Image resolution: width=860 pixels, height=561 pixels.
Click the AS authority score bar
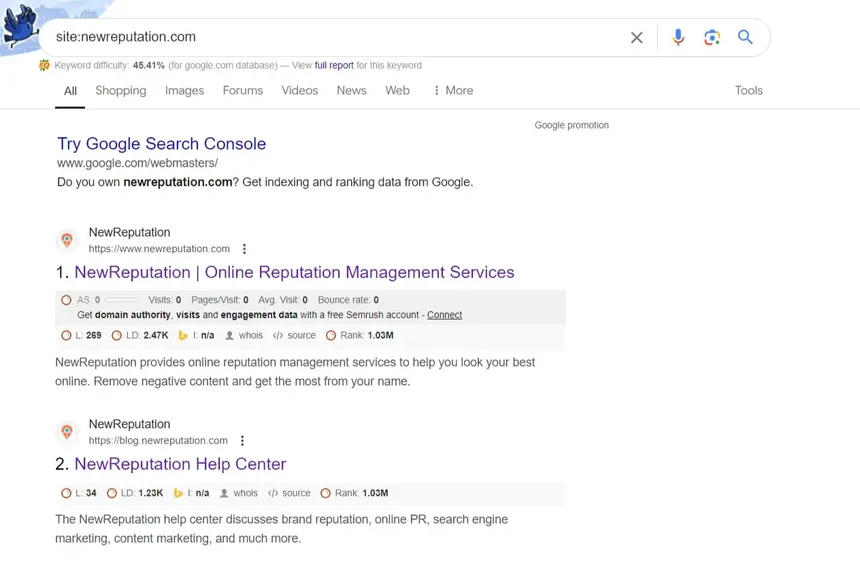[x=121, y=300]
